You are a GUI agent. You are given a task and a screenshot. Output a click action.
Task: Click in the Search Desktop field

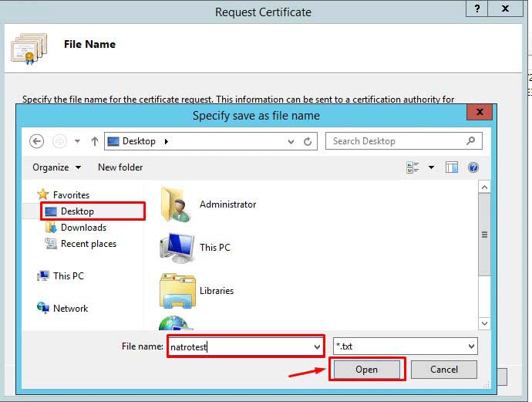(x=395, y=141)
